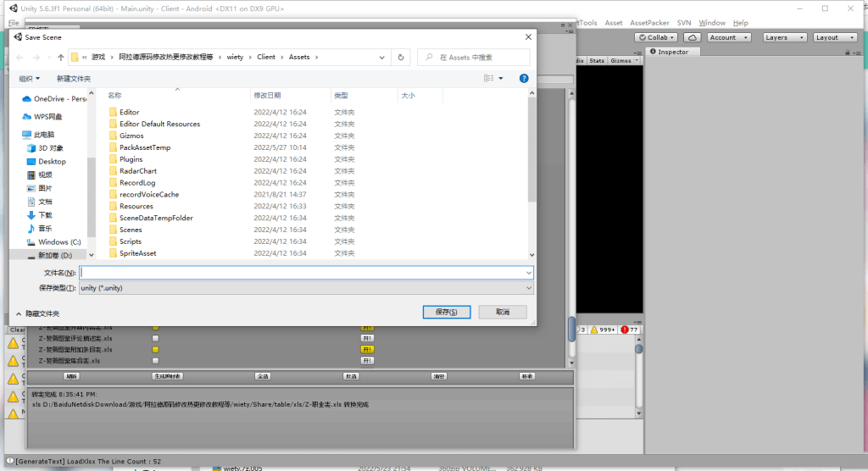Switch to the Inspector tab
Screen dimensions: 868x471
pos(670,52)
